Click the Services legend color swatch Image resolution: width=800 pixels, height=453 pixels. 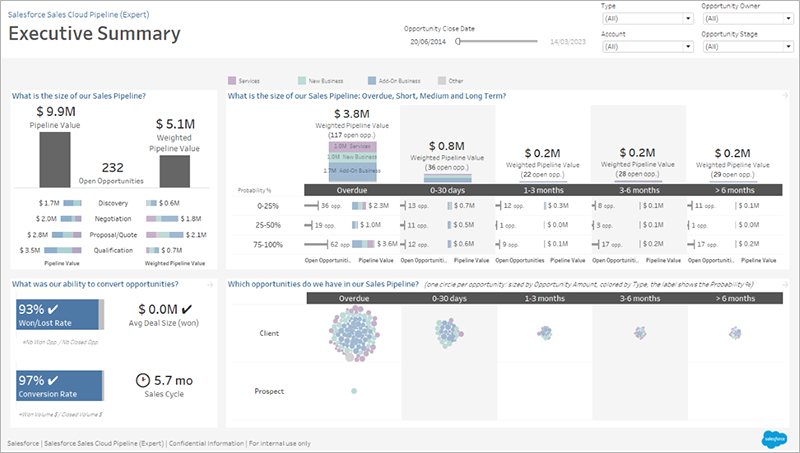coord(232,81)
